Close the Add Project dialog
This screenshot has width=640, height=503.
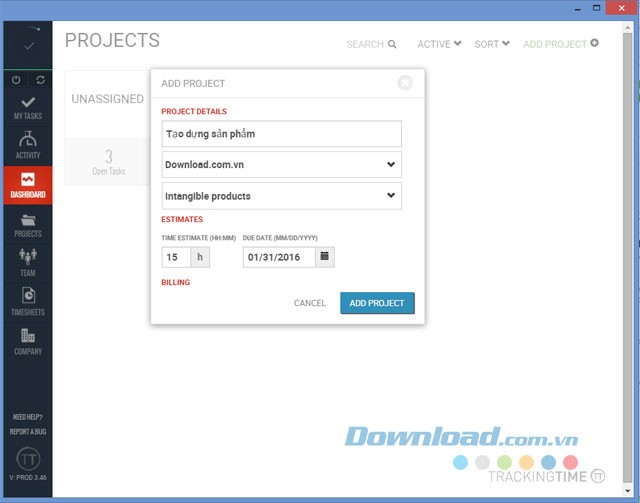click(404, 83)
